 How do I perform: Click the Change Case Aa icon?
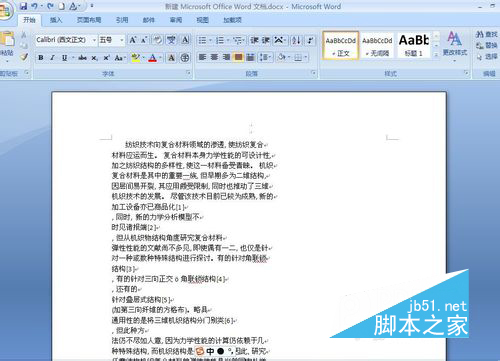pyautogui.click(x=118, y=58)
